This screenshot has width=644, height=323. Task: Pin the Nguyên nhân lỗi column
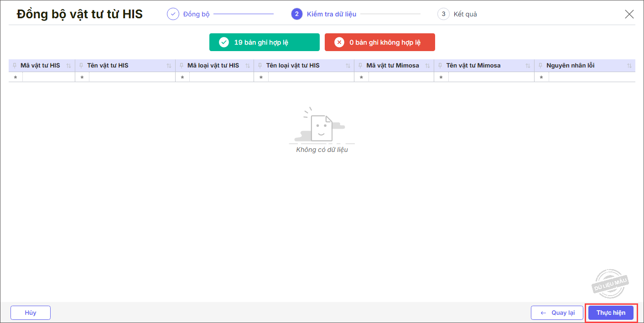point(541,66)
